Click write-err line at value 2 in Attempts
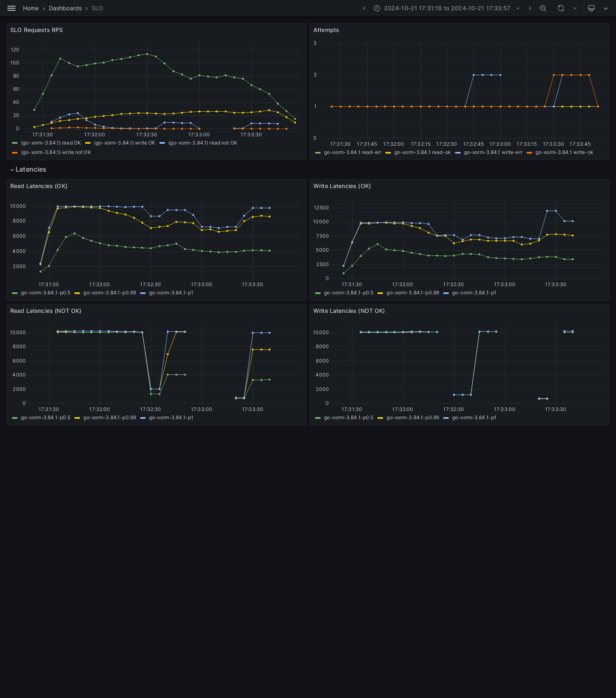The width and height of the screenshot is (616, 698). (487, 75)
